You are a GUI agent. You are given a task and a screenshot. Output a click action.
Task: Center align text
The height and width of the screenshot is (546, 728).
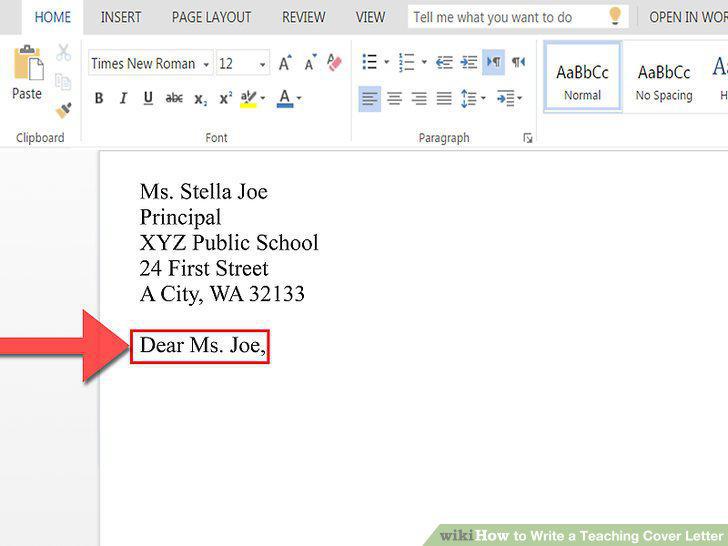click(x=395, y=98)
